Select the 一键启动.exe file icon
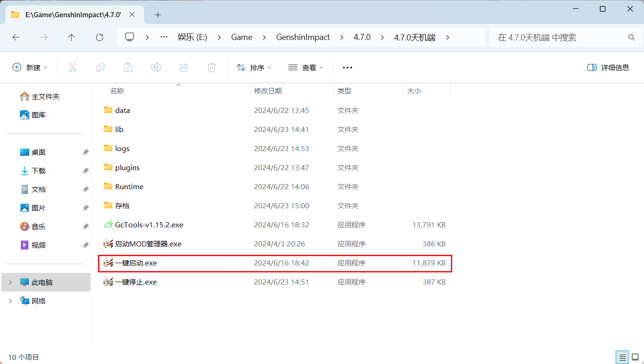This screenshot has height=364, width=644. [108, 263]
